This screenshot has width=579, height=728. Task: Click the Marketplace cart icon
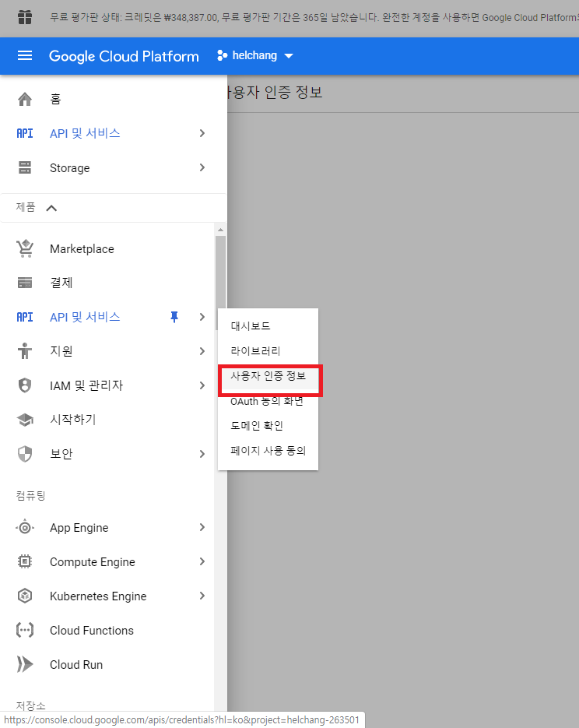(x=25, y=248)
